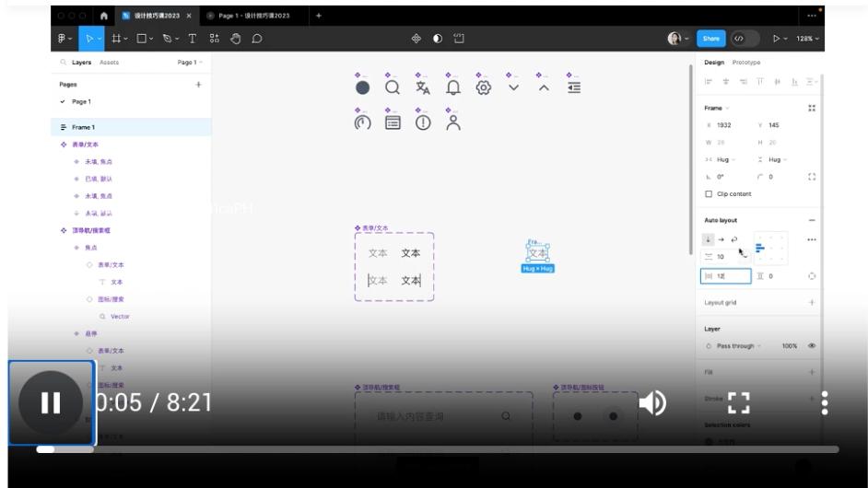Viewport: 868px width, 488px height.
Task: Add a layout grid
Action: pos(812,302)
